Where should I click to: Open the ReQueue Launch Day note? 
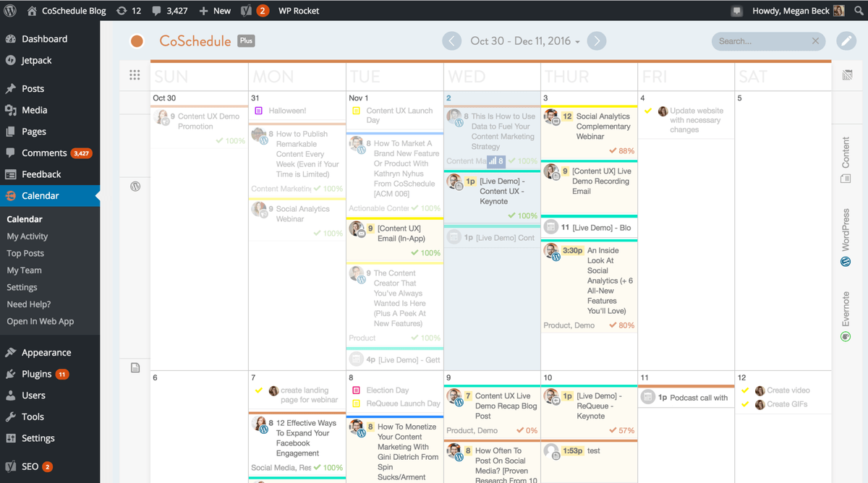point(403,403)
